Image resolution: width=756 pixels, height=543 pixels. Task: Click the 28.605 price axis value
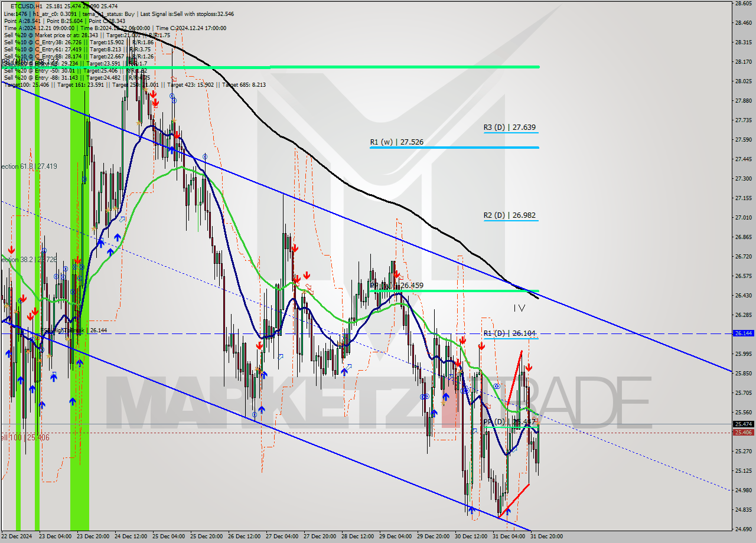(x=743, y=4)
